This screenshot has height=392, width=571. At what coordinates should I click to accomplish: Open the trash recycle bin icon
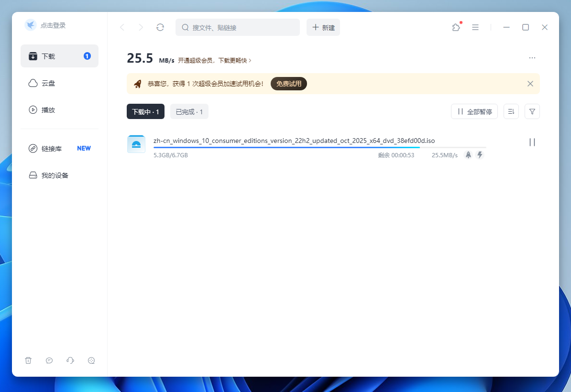(28, 360)
